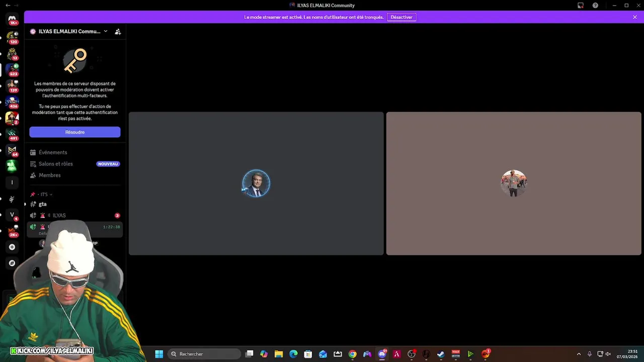644x362 pixels.
Task: Open Outlook from the taskbar
Action: [323, 354]
